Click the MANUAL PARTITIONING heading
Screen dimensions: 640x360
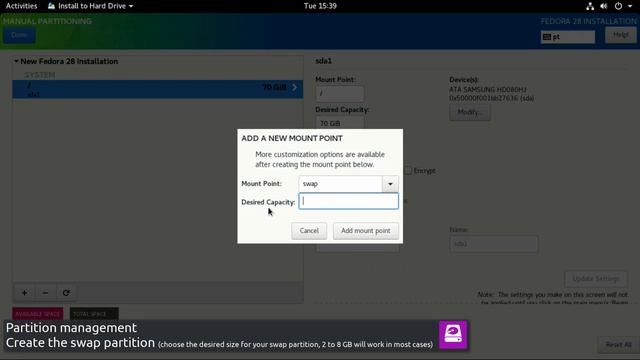47,21
